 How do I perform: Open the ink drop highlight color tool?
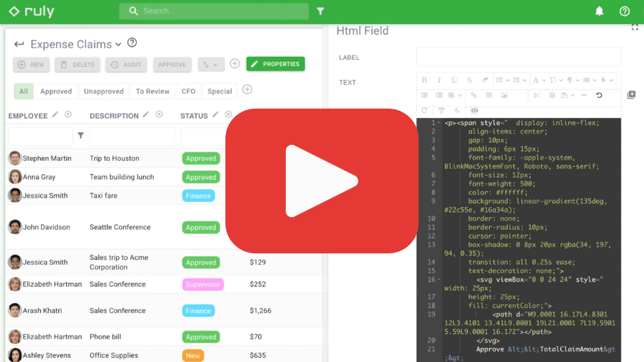tap(603, 80)
